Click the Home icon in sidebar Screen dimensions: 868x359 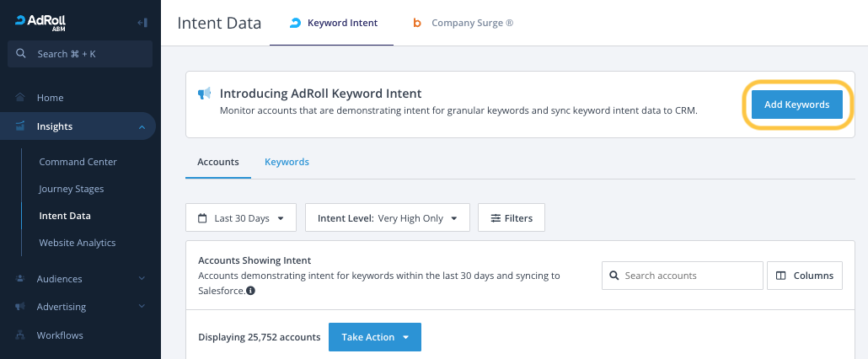point(20,98)
